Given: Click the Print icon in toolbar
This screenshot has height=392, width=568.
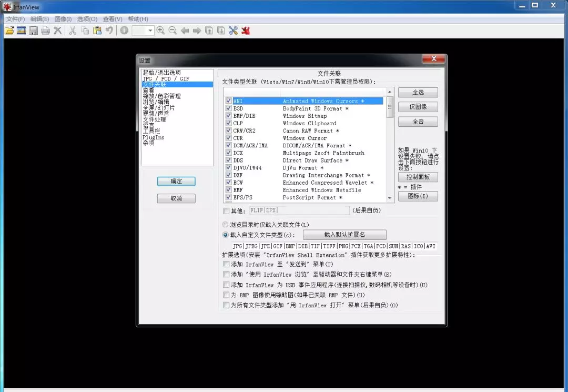Looking at the screenshot, I should (x=46, y=31).
